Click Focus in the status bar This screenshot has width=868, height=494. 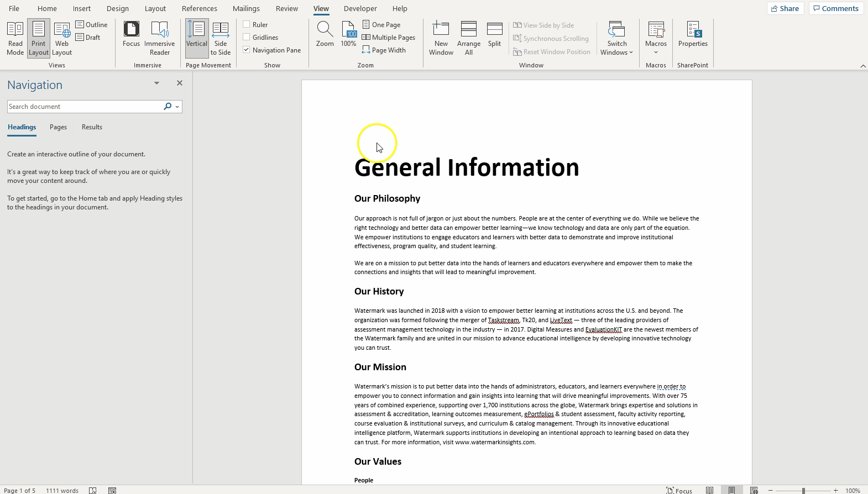679,490
